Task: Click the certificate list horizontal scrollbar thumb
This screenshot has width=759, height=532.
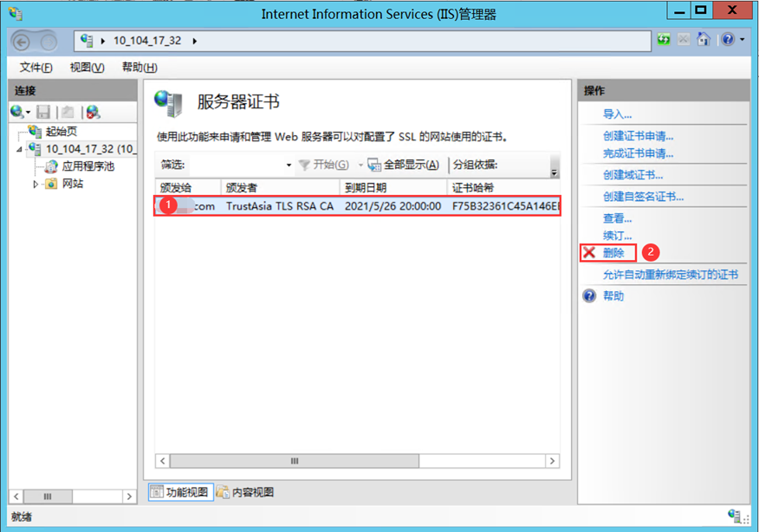Action: click(x=295, y=461)
